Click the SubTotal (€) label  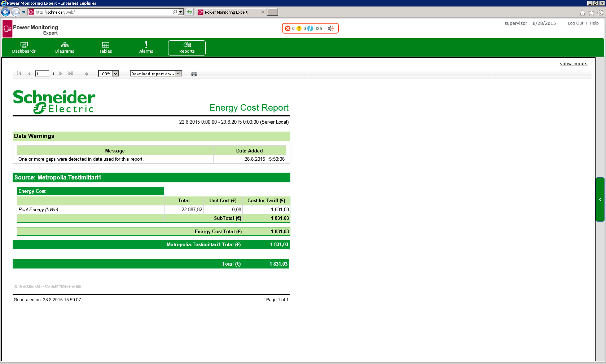click(227, 218)
